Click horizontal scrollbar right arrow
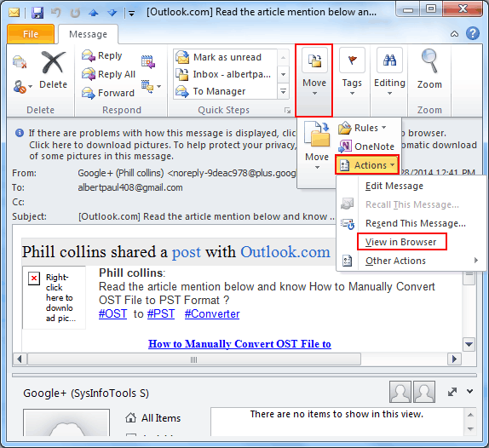The height and width of the screenshot is (448, 489). [454, 359]
